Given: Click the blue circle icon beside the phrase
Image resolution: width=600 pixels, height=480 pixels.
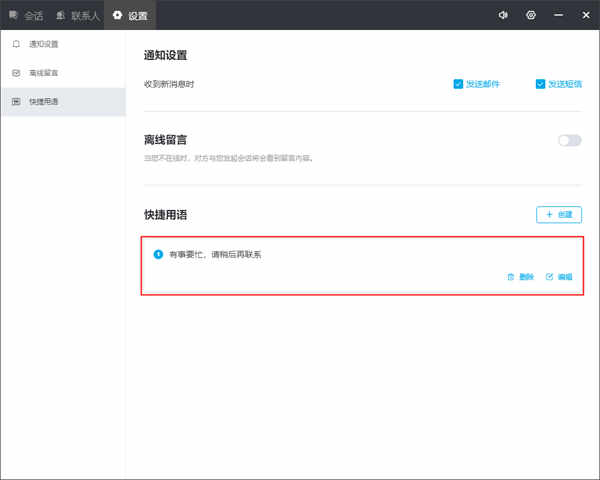Looking at the screenshot, I should pos(158,254).
